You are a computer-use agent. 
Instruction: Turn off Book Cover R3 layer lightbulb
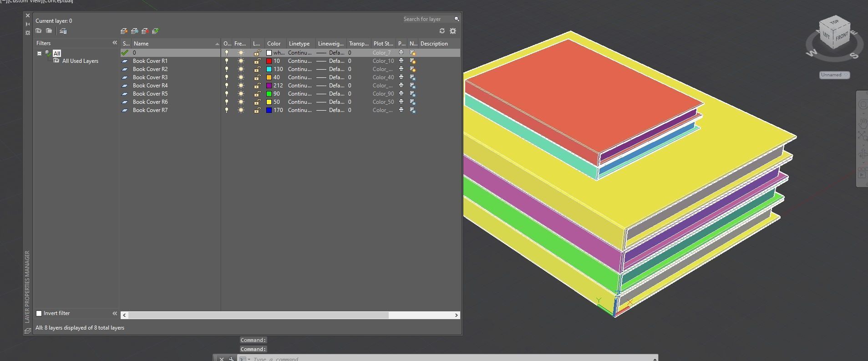[x=227, y=77]
